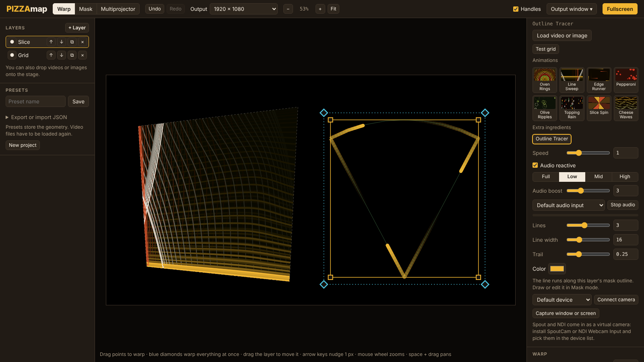
Task: Open the Default audio input dropdown
Action: (x=568, y=205)
